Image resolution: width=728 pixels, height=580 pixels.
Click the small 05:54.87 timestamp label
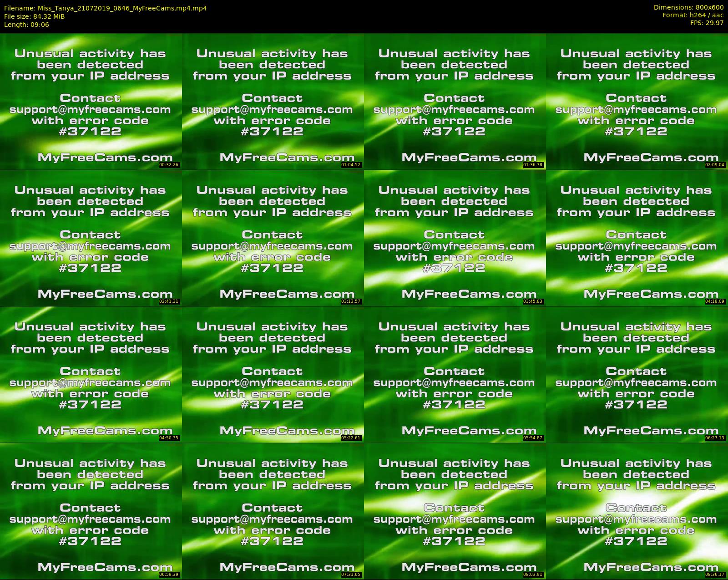pyautogui.click(x=533, y=438)
